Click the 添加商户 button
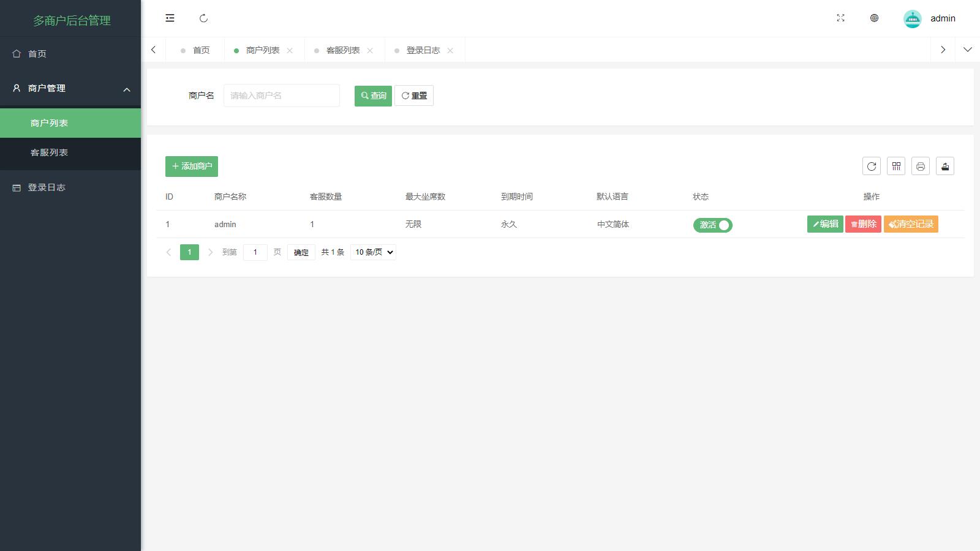The width and height of the screenshot is (980, 551). [x=191, y=166]
